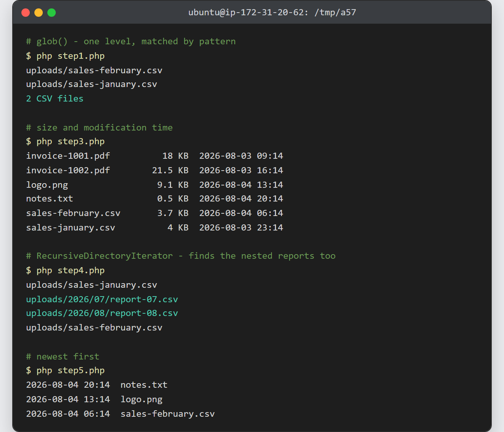This screenshot has width=504, height=432.
Task: Click 'uploads/sales-february.csv' under step4 output
Action: tap(94, 328)
